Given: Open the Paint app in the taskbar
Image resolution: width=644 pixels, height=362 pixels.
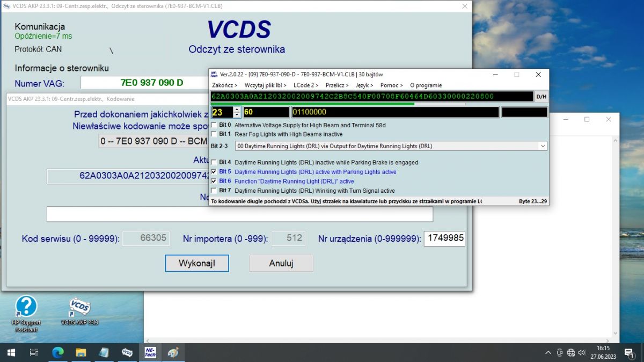Looking at the screenshot, I should click(173, 352).
